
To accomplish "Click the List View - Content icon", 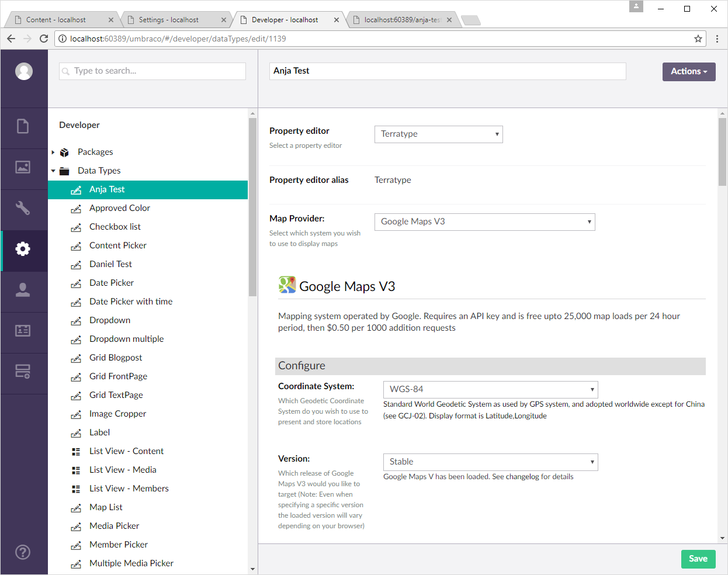I will click(76, 452).
